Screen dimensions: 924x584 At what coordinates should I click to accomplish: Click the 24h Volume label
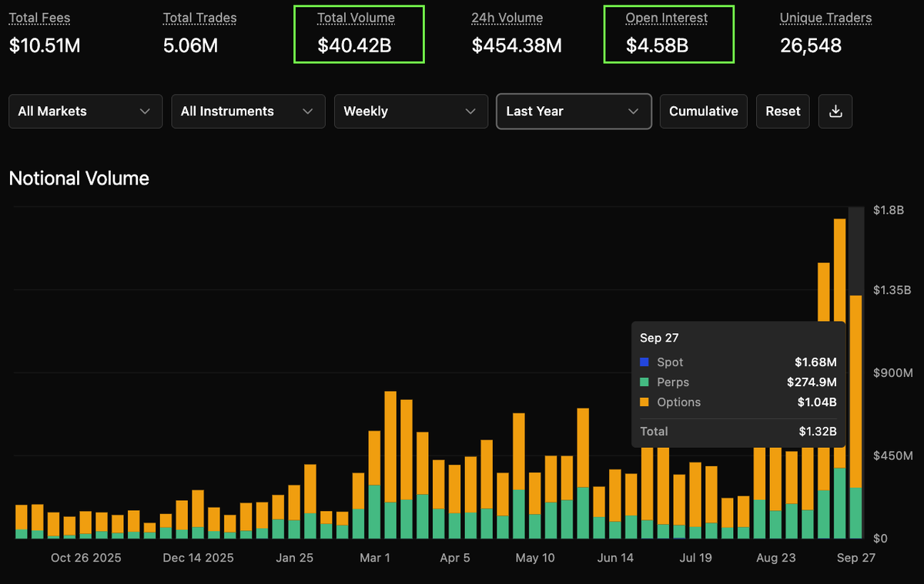coord(507,18)
